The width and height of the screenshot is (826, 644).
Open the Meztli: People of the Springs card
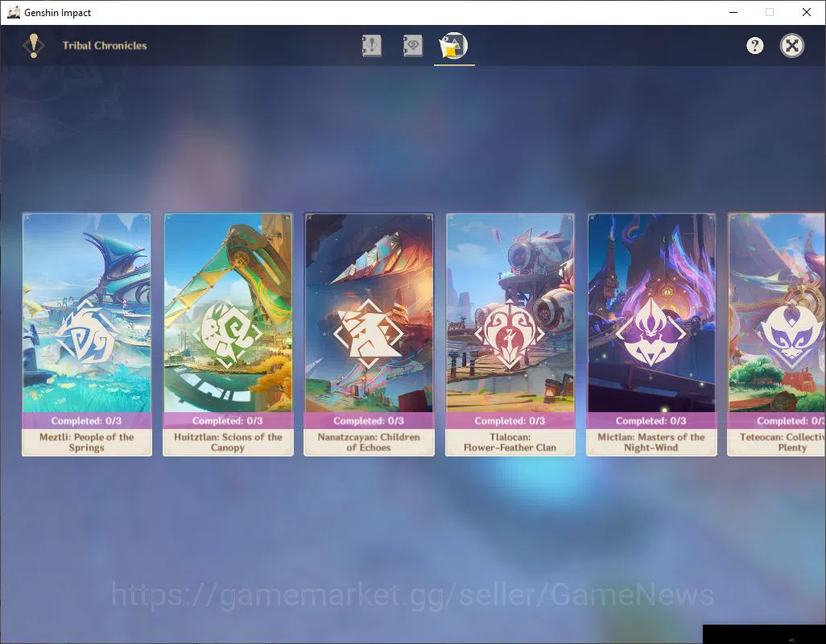(87, 334)
